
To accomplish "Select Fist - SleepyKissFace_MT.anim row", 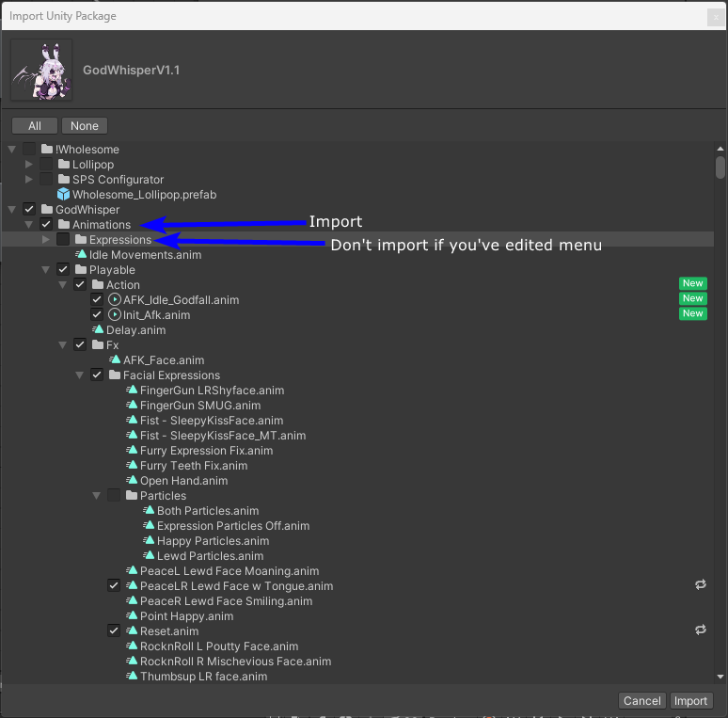I will point(357,435).
